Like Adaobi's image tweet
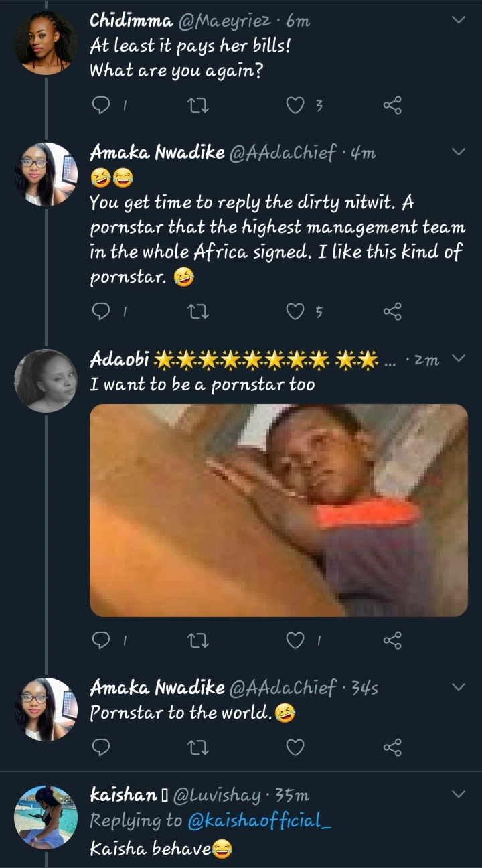This screenshot has height=868, width=482. (295, 641)
